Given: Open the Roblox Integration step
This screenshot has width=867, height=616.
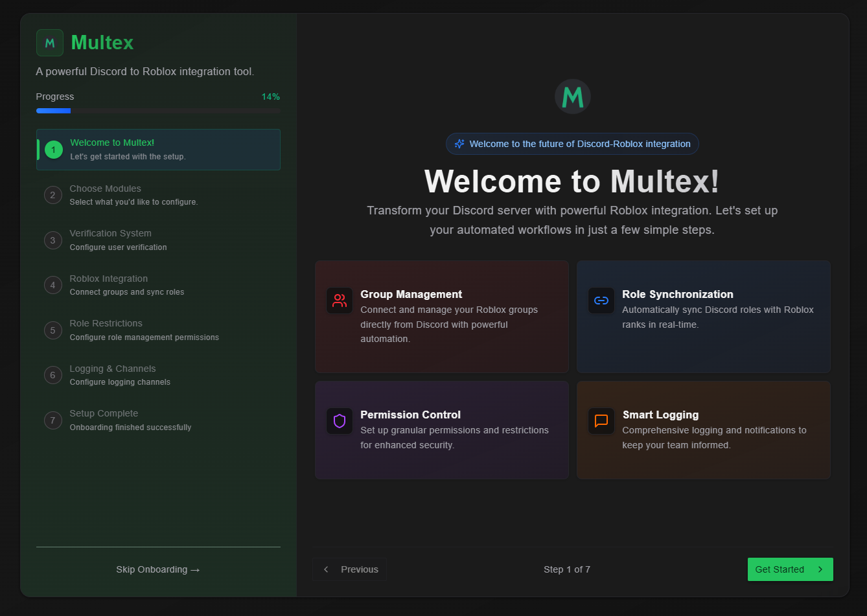Looking at the screenshot, I should click(x=158, y=285).
